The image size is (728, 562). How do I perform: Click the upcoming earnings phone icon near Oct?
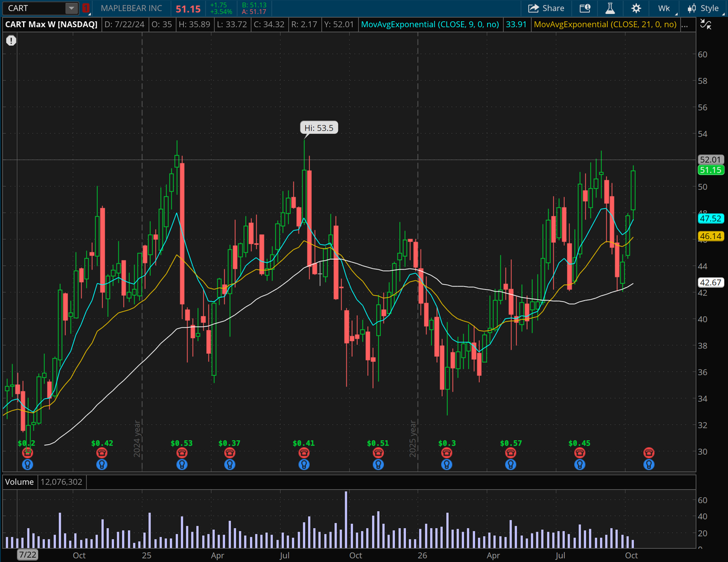coord(649,453)
